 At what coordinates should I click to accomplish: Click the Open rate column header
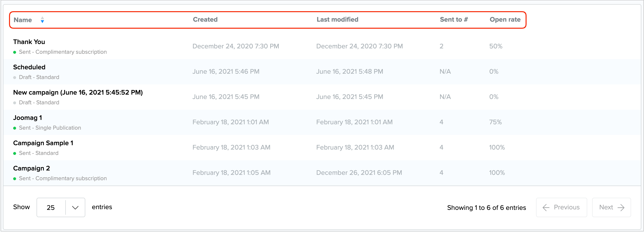click(505, 19)
